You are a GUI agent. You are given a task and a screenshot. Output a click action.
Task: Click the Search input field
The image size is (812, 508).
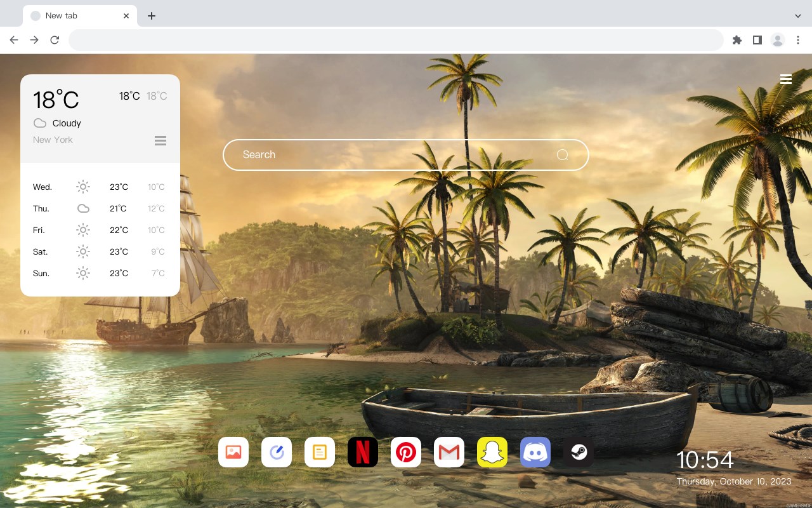pyautogui.click(x=406, y=155)
